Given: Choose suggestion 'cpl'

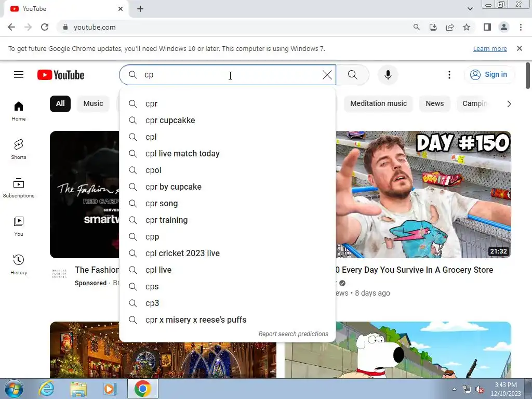Looking at the screenshot, I should (228, 137).
